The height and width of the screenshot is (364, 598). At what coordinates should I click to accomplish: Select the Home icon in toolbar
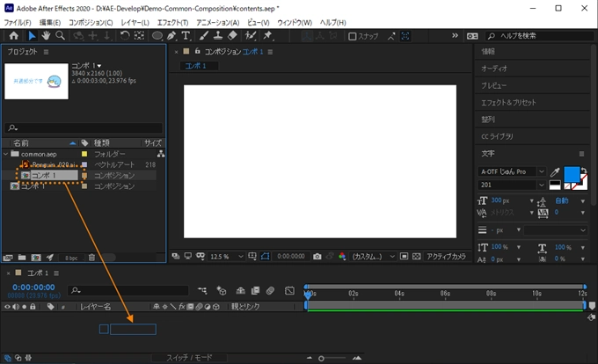pyautogui.click(x=14, y=36)
